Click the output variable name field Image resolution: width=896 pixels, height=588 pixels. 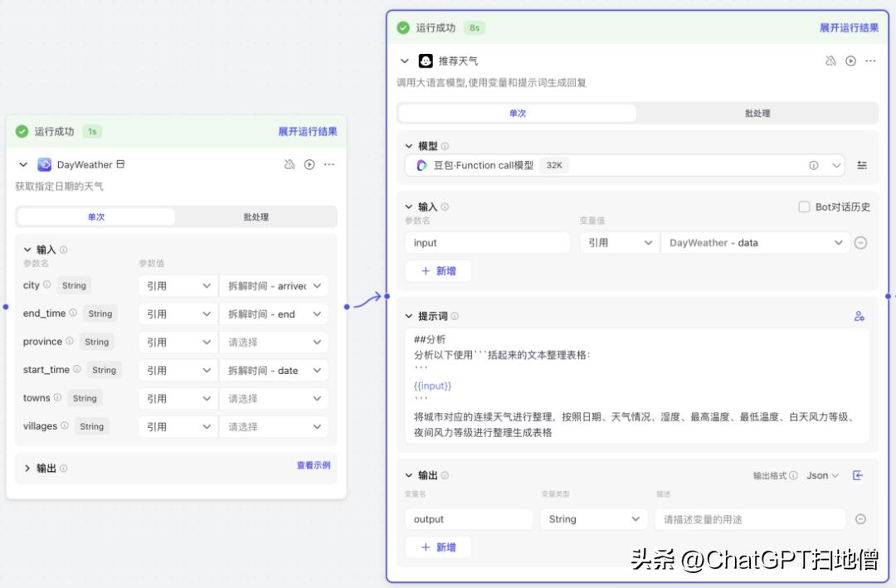(x=469, y=519)
